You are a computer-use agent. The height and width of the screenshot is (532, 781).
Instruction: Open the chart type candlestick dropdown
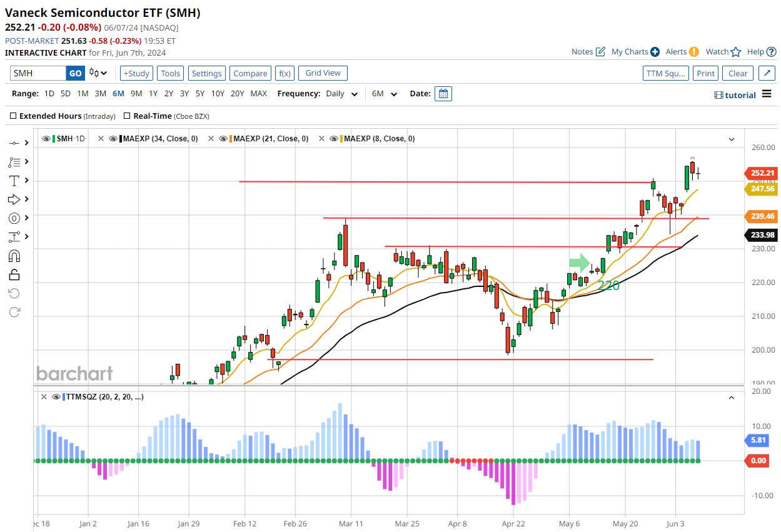(98, 73)
